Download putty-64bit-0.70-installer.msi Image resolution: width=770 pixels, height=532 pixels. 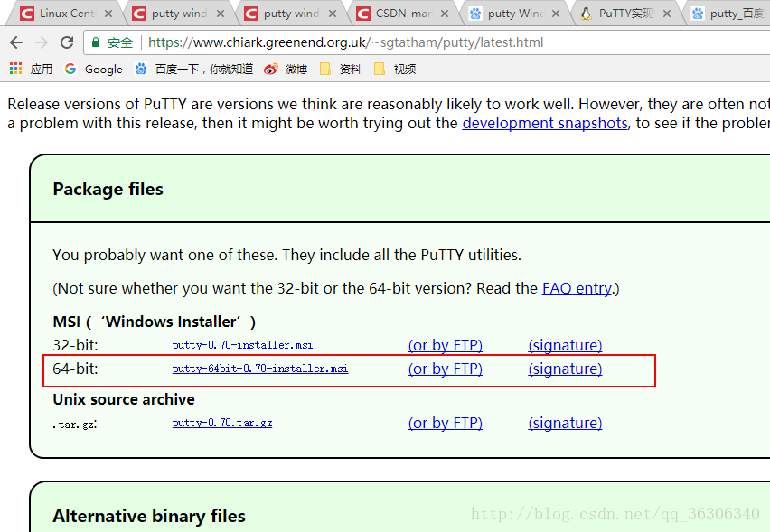(x=260, y=369)
